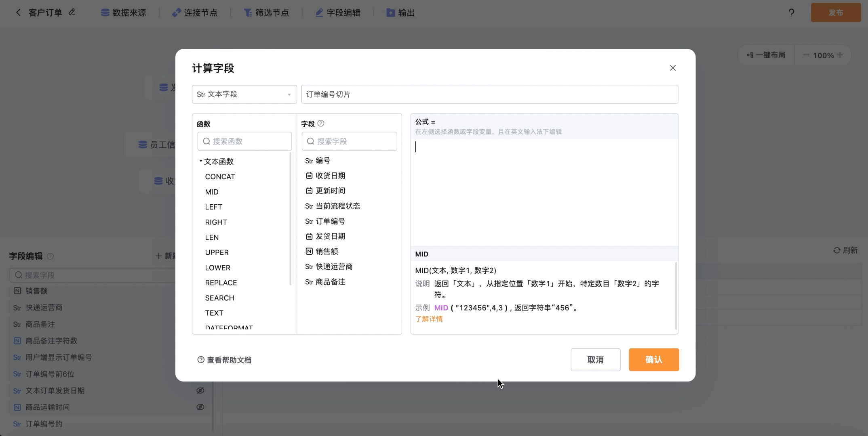Select the CONCAT function
The image size is (868, 436).
[x=220, y=177]
